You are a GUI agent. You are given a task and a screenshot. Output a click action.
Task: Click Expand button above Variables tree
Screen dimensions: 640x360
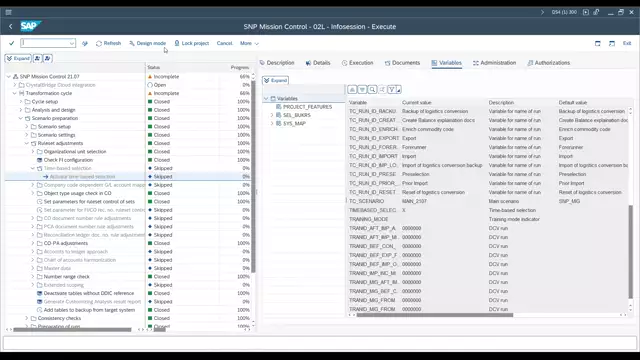[276, 80]
